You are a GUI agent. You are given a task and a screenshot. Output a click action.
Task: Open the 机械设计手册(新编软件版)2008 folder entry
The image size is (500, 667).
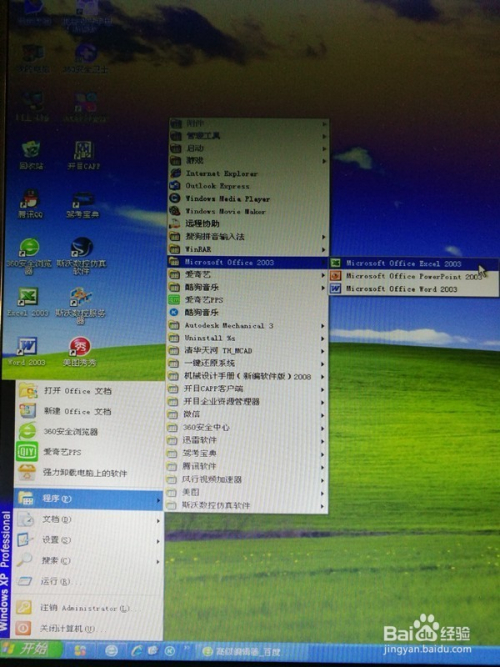point(247,376)
